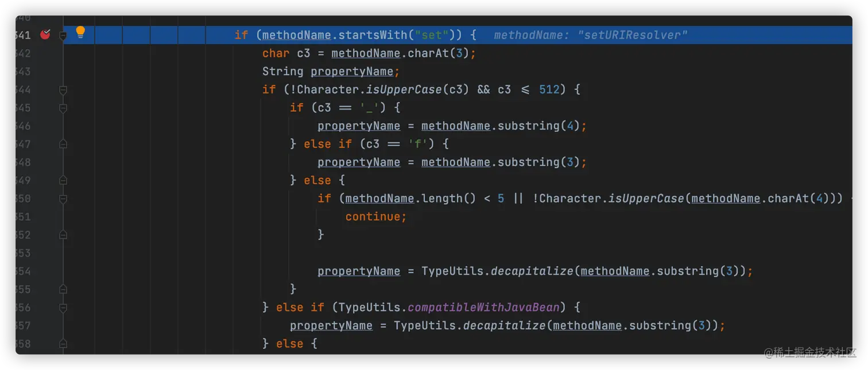This screenshot has width=868, height=370.
Task: Click line number 653 in the gutter
Action: pos(23,253)
